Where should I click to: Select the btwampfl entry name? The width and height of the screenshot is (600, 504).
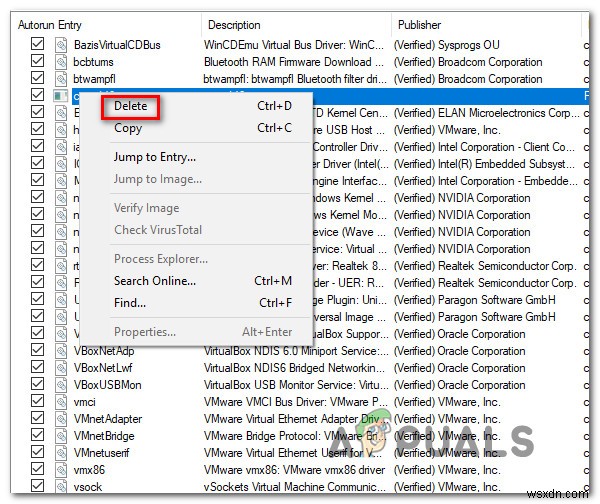tap(94, 79)
